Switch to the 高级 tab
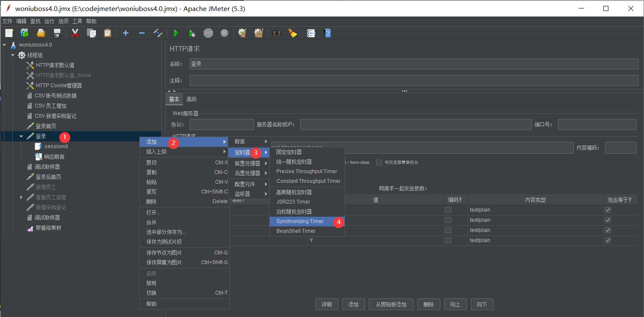 tap(191, 99)
